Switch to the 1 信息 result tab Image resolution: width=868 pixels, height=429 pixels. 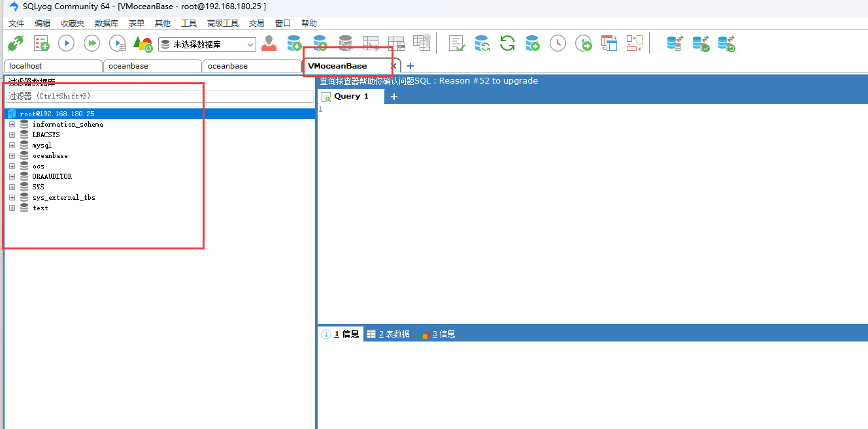point(341,334)
